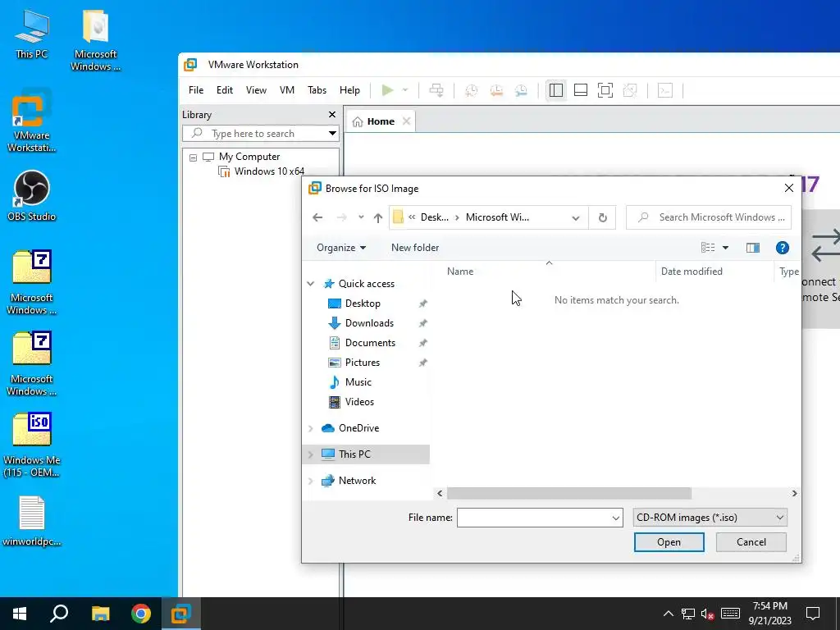Viewport: 840px width, 630px height.
Task: Click the Search Microsoft Windows field
Action: point(708,217)
